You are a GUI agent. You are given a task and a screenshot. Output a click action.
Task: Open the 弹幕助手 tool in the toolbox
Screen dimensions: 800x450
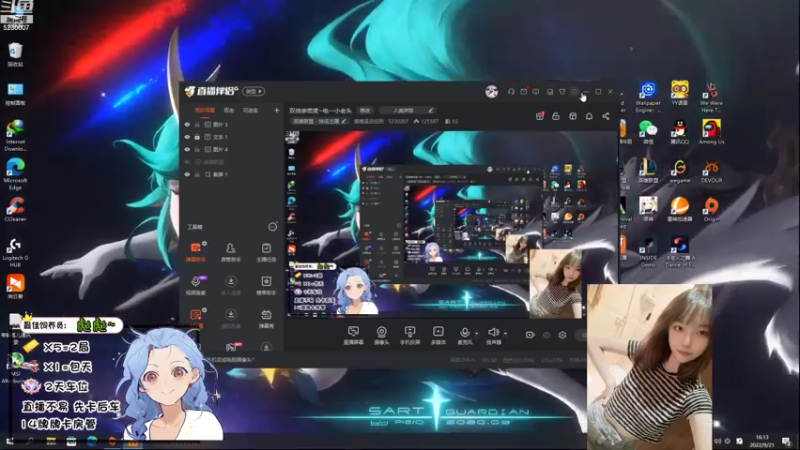pyautogui.click(x=195, y=252)
